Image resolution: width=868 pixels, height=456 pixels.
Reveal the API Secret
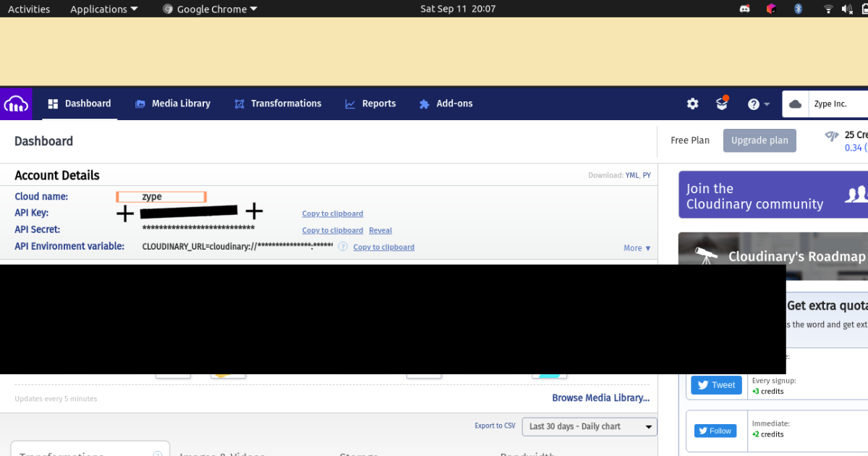coord(380,230)
